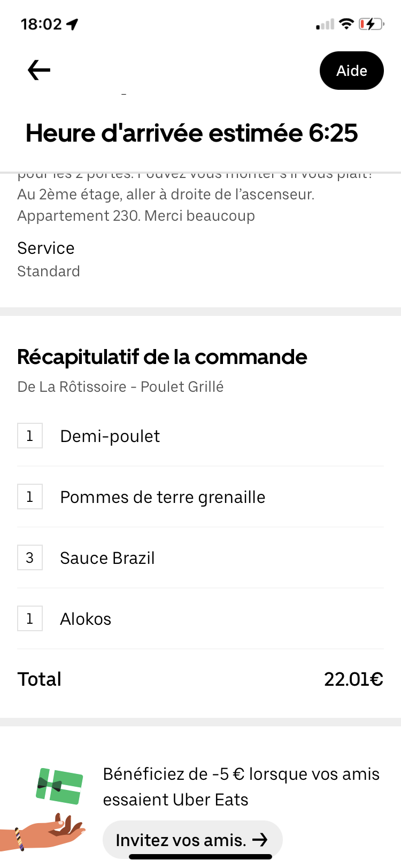401x868 pixels.
Task: Tap the location arrow in status bar
Action: point(72,24)
